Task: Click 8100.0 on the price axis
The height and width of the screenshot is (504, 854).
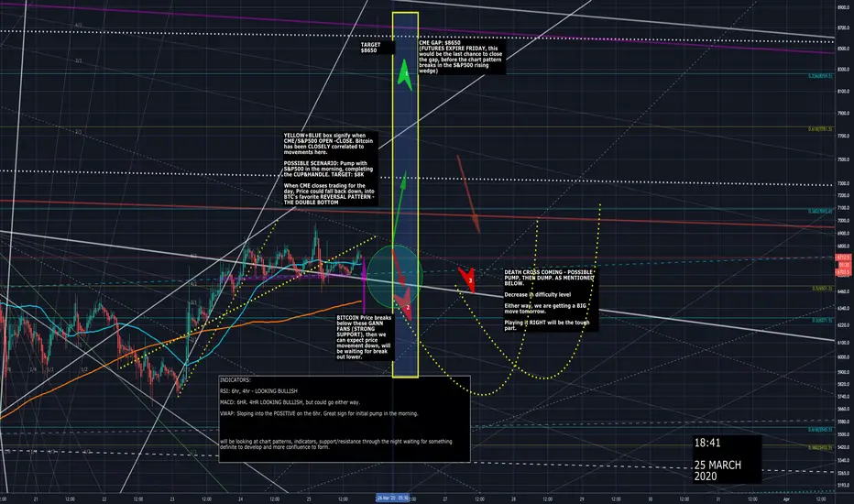Action: [843, 92]
